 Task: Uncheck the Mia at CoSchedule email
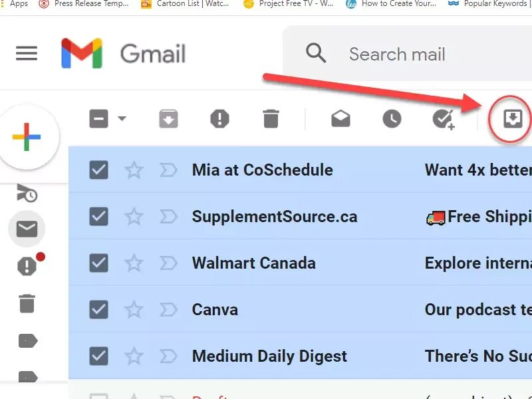98,170
